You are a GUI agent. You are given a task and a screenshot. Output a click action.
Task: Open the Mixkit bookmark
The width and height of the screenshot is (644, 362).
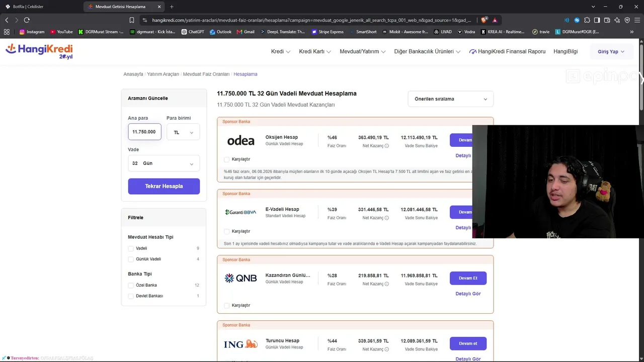405,32
